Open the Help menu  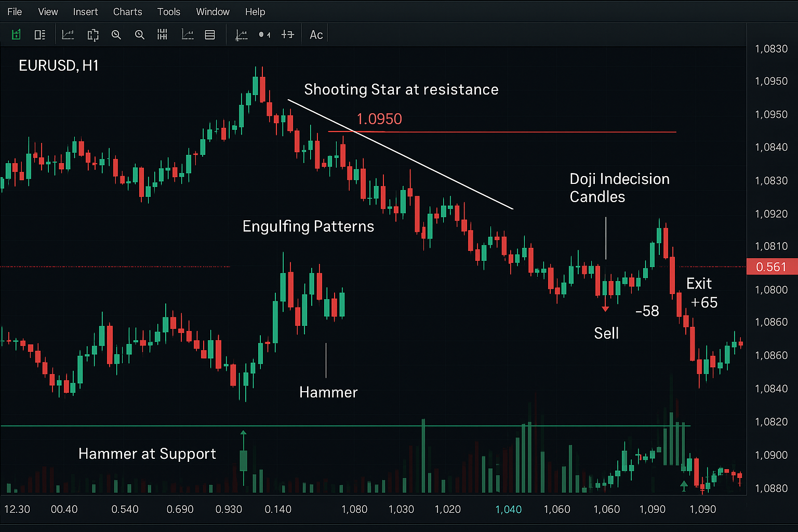pos(255,11)
